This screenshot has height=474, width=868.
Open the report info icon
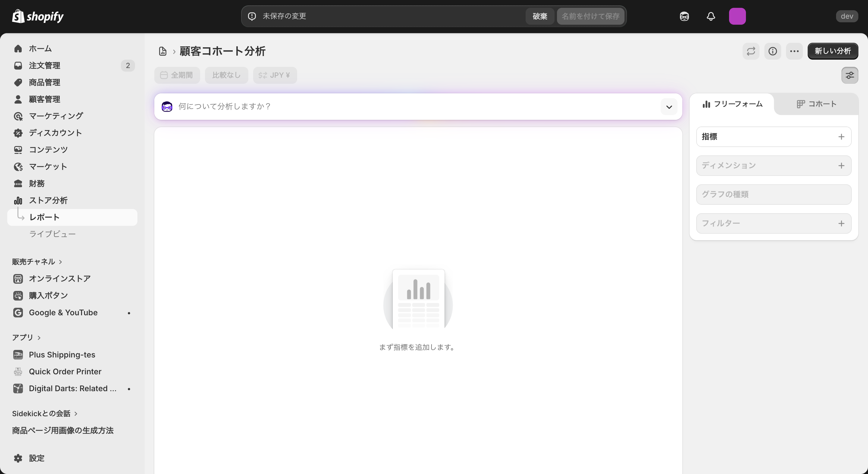(773, 51)
